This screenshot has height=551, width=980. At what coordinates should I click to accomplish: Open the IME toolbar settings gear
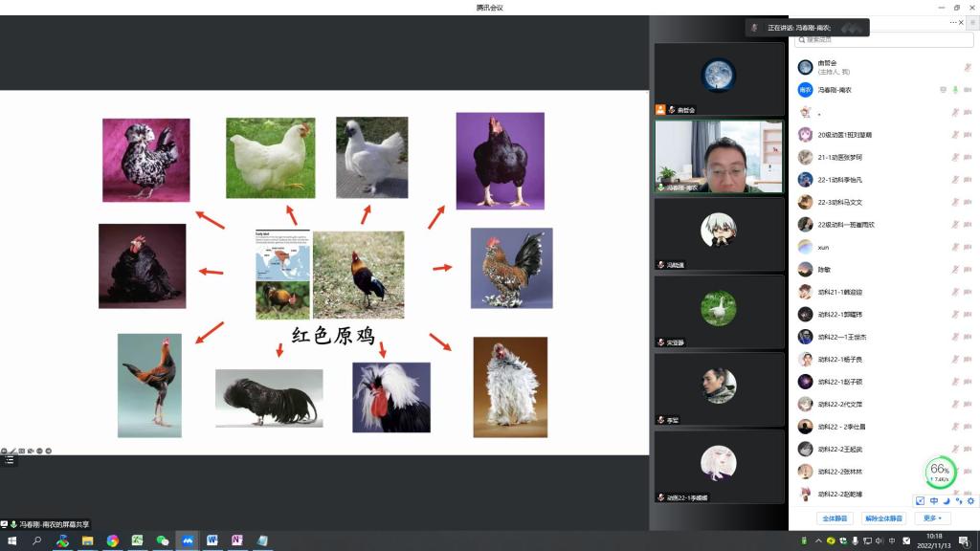tap(970, 500)
